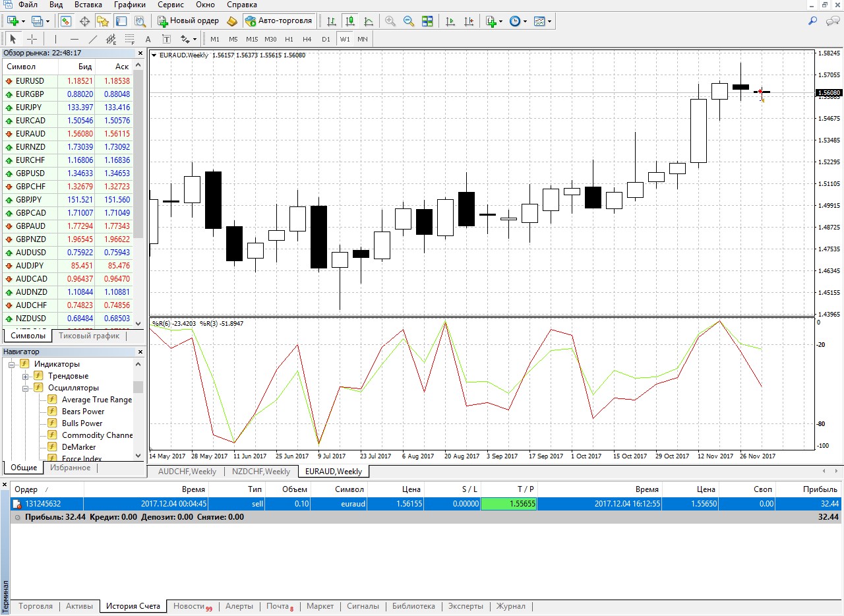
Task: Open the AUDCHF,Weekly chart tab
Action: tap(187, 472)
